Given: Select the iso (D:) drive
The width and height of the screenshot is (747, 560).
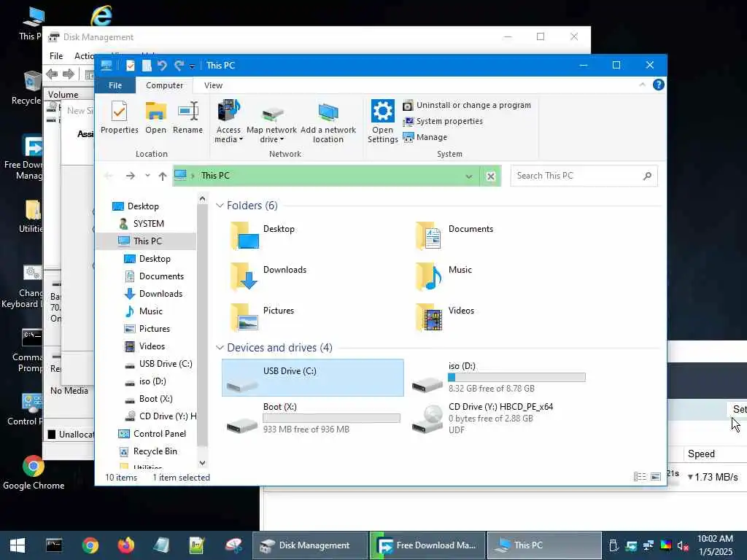Looking at the screenshot, I should 498,378.
